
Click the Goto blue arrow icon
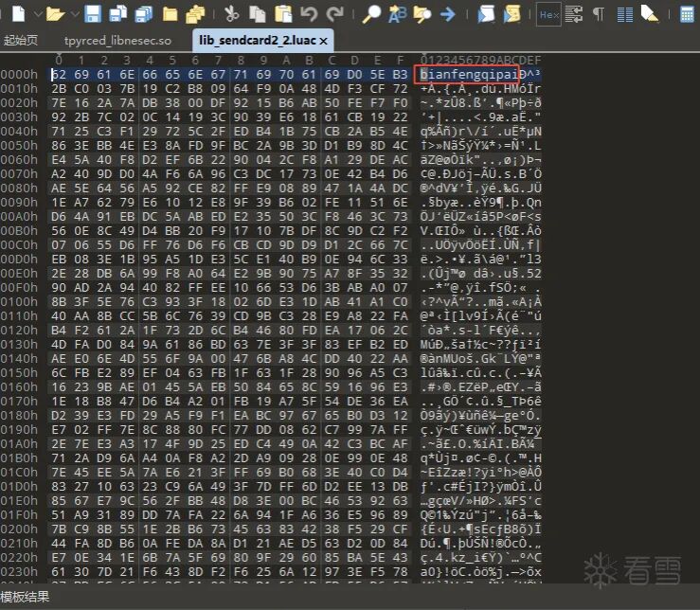click(x=447, y=14)
